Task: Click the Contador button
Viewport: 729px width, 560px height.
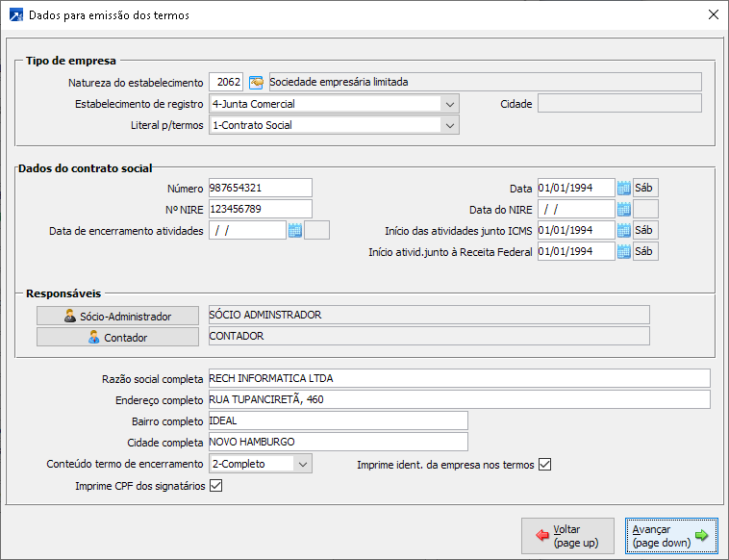Action: pos(117,337)
